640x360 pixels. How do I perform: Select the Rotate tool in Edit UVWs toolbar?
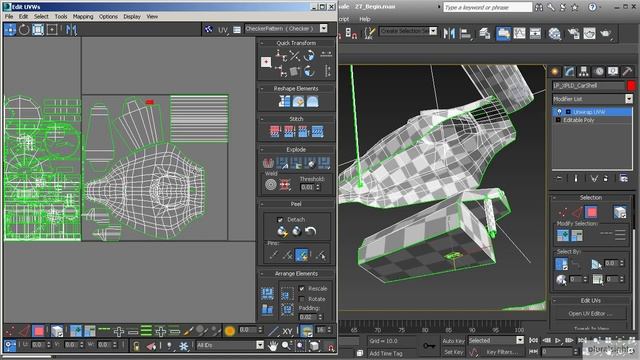pos(24,29)
